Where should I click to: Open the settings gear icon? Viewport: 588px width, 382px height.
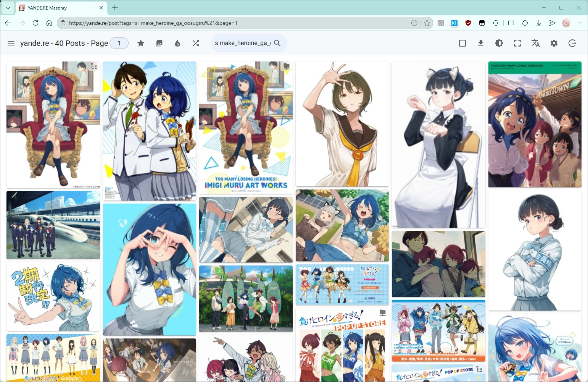click(x=554, y=43)
